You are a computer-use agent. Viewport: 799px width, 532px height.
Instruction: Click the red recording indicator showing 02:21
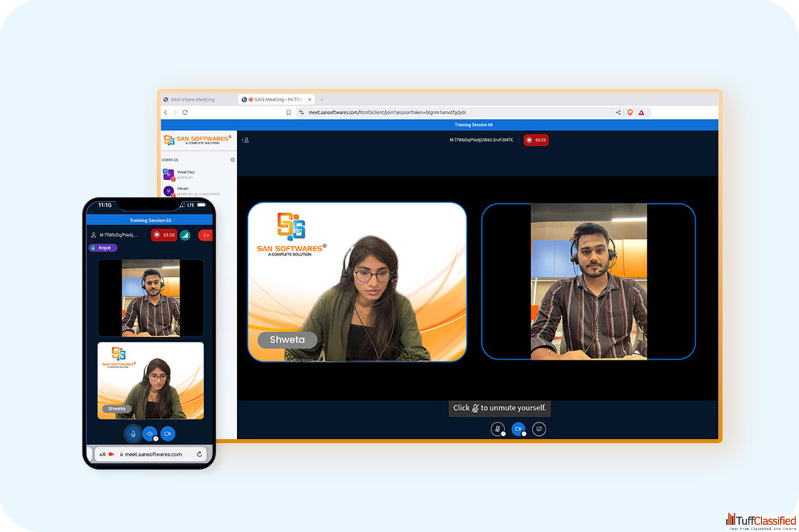click(536, 140)
